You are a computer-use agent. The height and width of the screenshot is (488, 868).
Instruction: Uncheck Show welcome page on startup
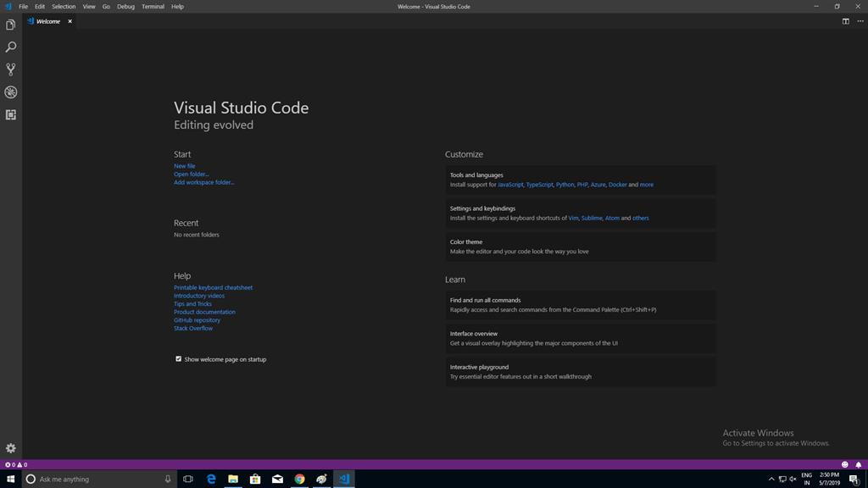[x=179, y=359]
